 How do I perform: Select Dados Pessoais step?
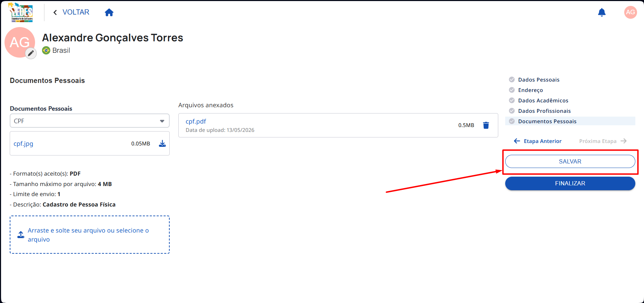click(x=539, y=79)
